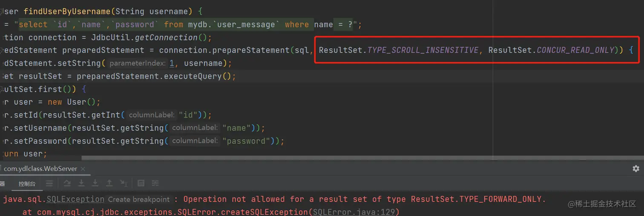Click the Run to Cursor debug icon

124,183
